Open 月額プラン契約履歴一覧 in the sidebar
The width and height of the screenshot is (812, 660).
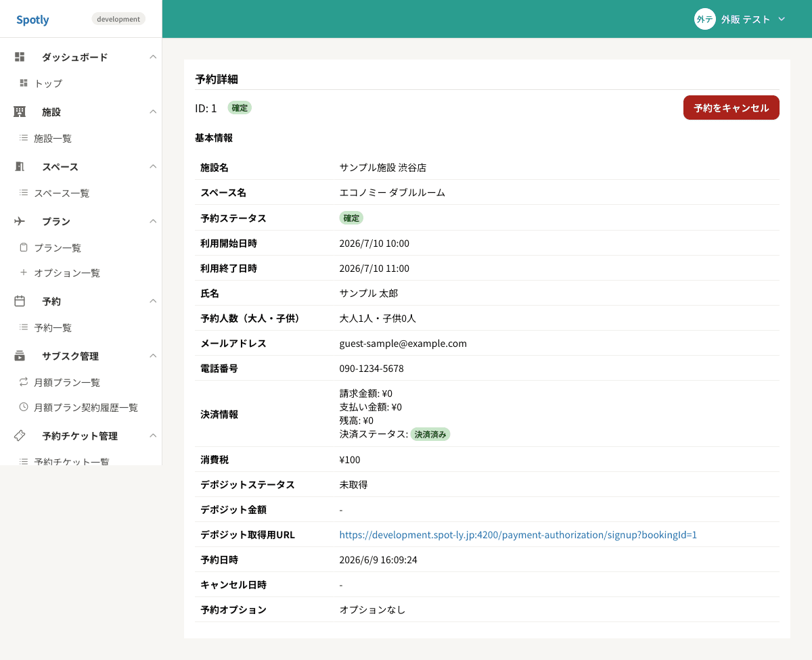[x=86, y=407]
